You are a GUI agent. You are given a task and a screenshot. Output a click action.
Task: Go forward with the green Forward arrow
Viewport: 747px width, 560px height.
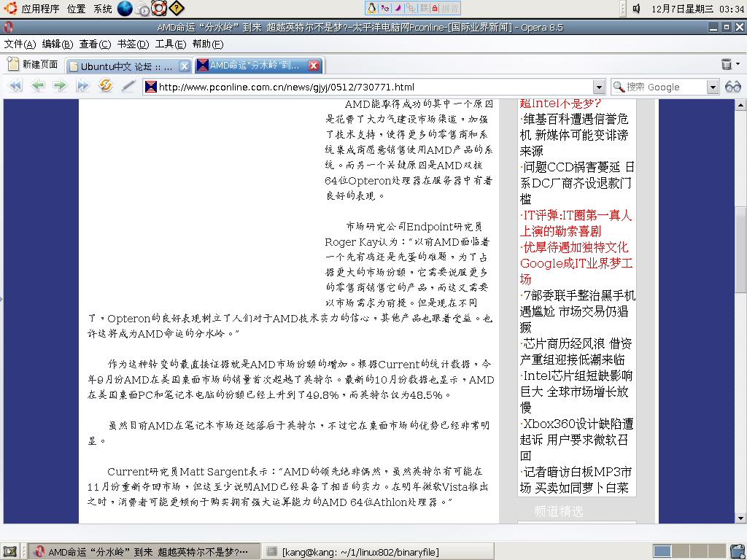(60, 86)
